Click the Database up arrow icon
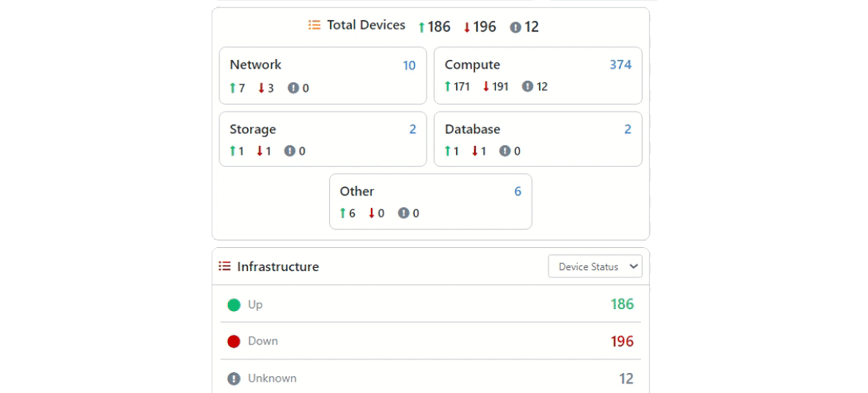Image resolution: width=868 pixels, height=393 pixels. (x=448, y=151)
